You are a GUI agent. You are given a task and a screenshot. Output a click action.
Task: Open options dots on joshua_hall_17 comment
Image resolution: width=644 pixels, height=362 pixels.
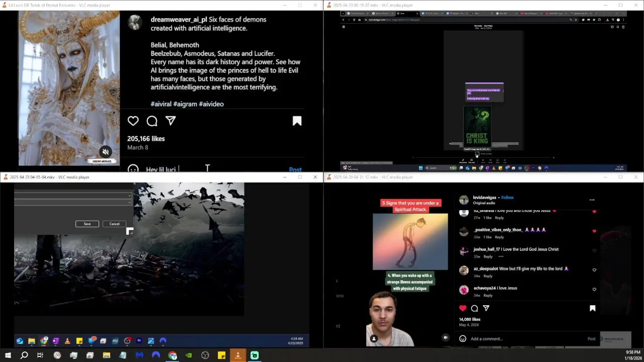(501, 256)
